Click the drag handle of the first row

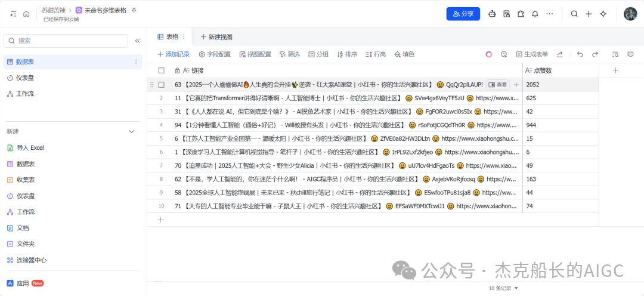click(151, 85)
